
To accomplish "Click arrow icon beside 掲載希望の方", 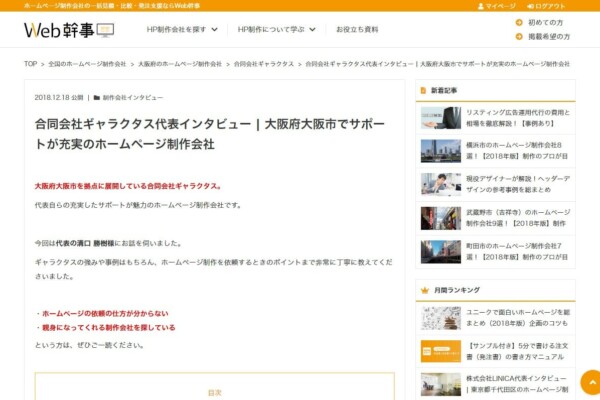I will tap(519, 37).
